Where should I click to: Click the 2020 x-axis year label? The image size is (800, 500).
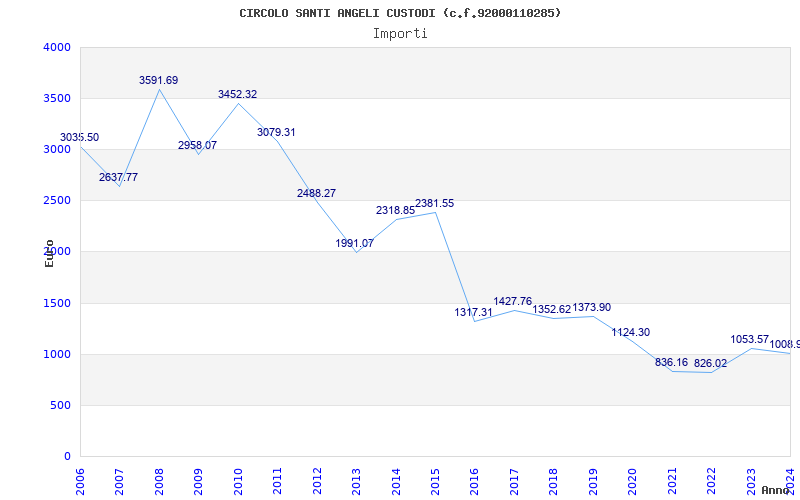pyautogui.click(x=633, y=481)
